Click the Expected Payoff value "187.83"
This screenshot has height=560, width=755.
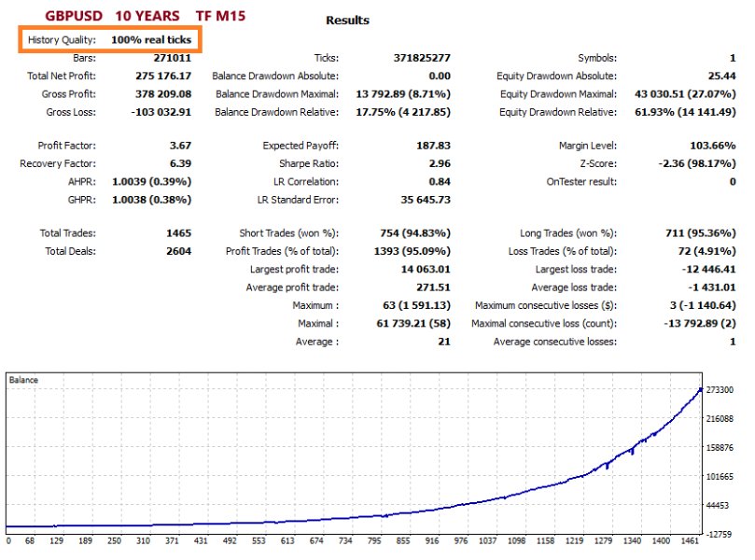(x=433, y=146)
